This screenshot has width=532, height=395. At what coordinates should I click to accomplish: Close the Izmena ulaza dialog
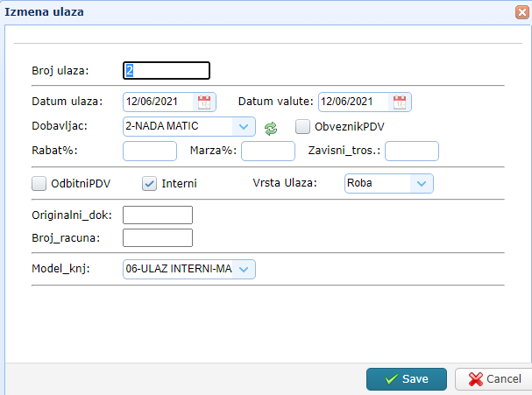point(521,12)
